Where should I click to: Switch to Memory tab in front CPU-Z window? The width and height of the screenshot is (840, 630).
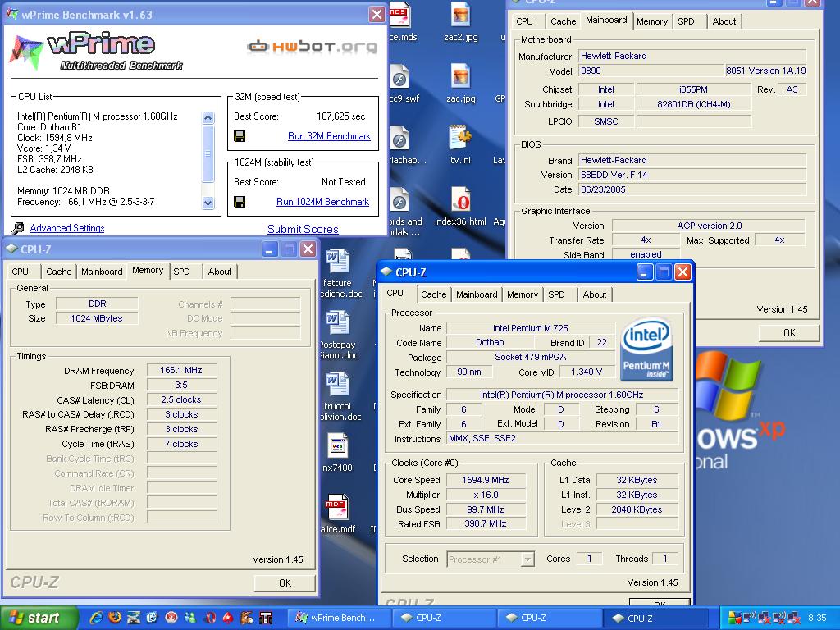[523, 294]
